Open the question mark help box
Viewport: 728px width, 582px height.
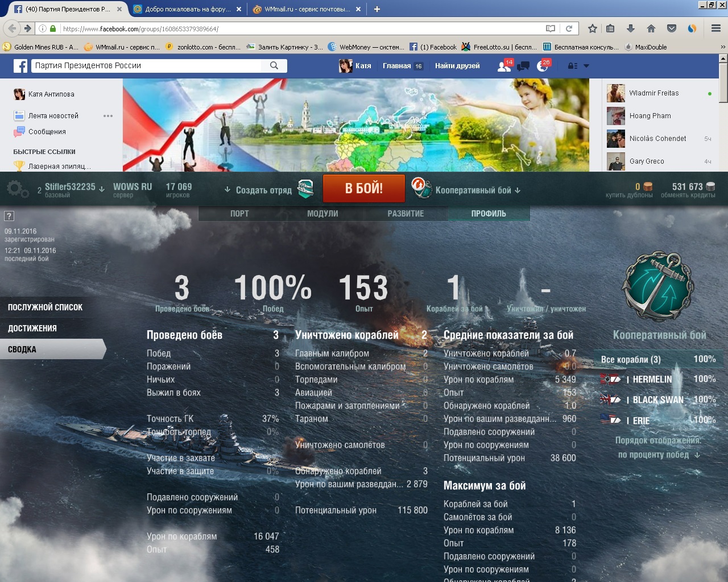point(9,216)
